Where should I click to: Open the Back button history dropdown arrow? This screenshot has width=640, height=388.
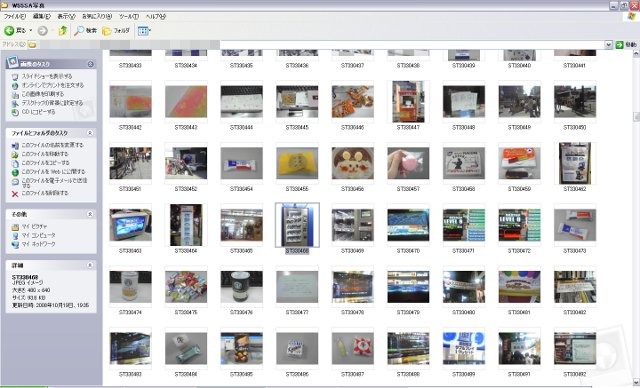31,31
